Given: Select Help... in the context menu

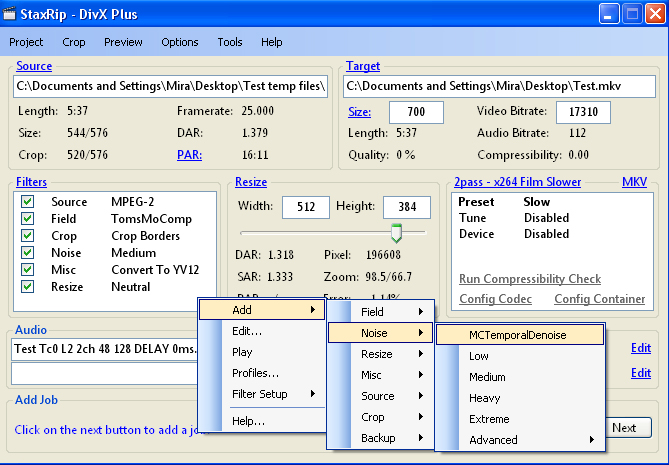Looking at the screenshot, I should pos(262,421).
